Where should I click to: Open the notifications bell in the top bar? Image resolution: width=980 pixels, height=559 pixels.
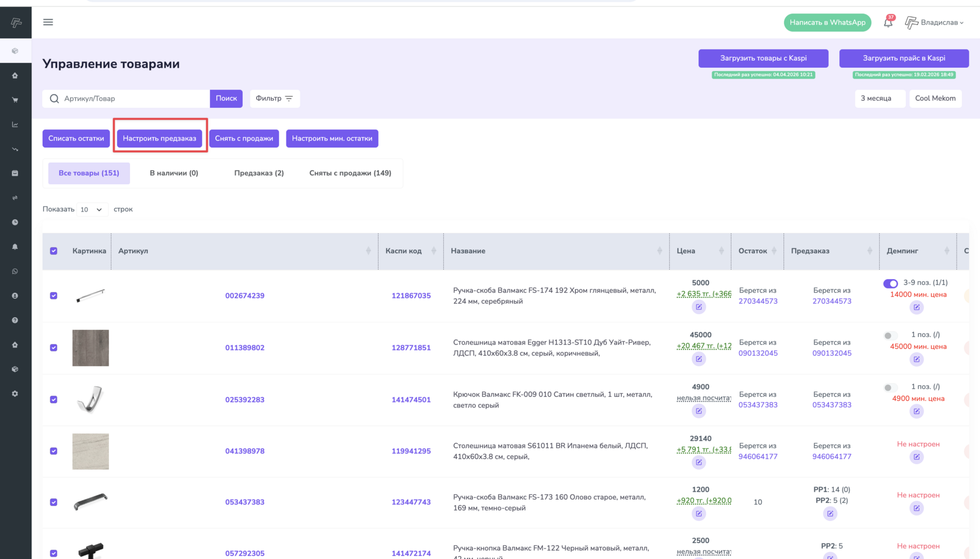point(888,23)
